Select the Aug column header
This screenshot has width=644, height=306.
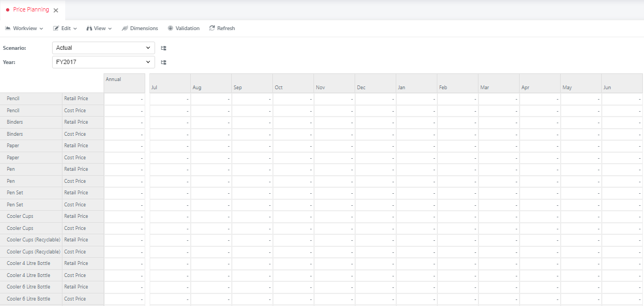coord(211,83)
